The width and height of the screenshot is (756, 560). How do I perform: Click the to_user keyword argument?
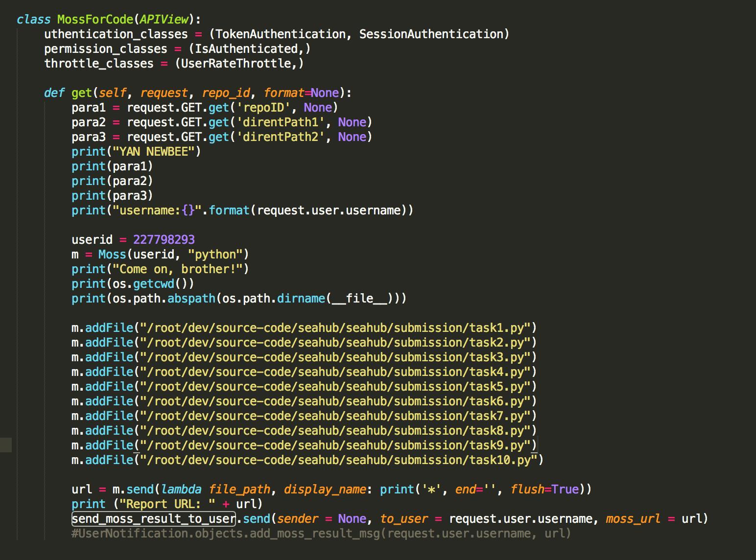pyautogui.click(x=404, y=519)
